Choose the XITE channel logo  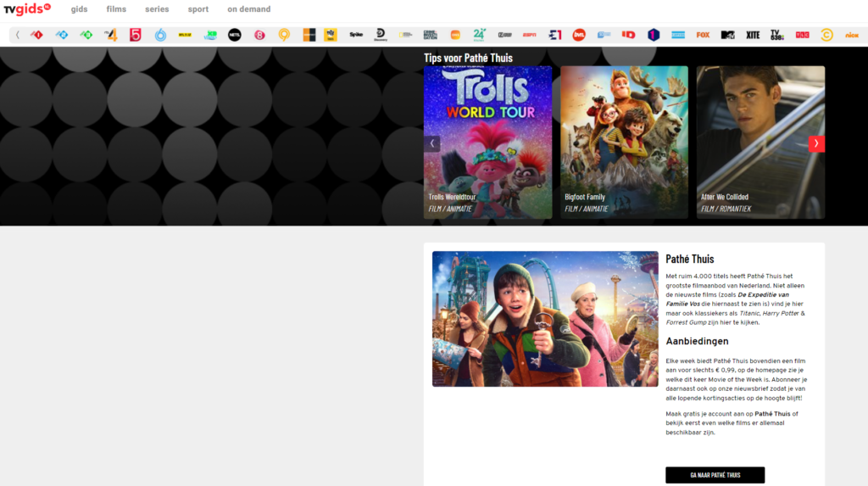[x=753, y=35]
